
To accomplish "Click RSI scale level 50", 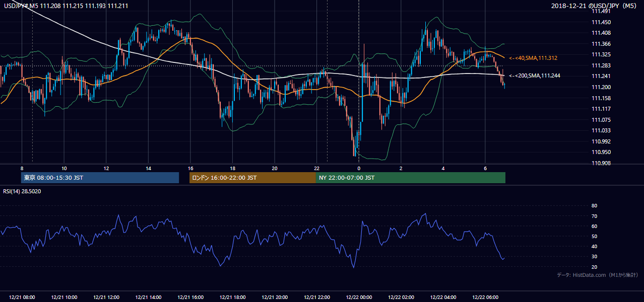I will coord(594,236).
